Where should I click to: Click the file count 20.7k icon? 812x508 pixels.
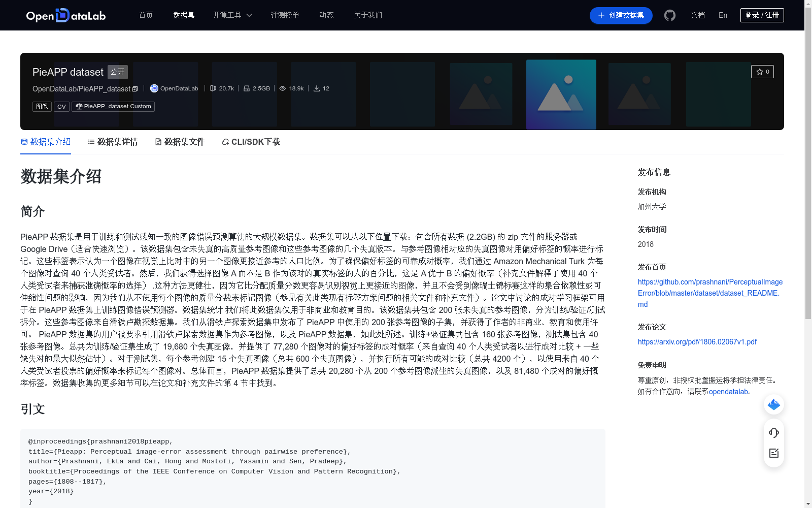(x=213, y=88)
